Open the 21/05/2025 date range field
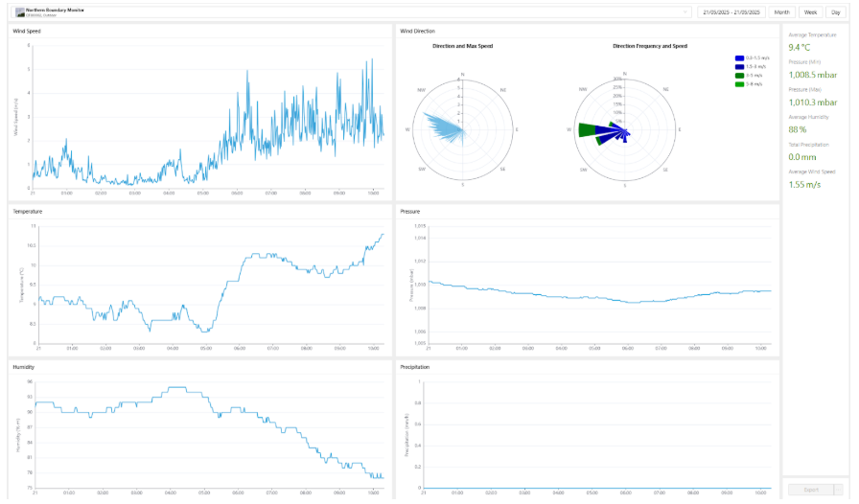 point(731,12)
